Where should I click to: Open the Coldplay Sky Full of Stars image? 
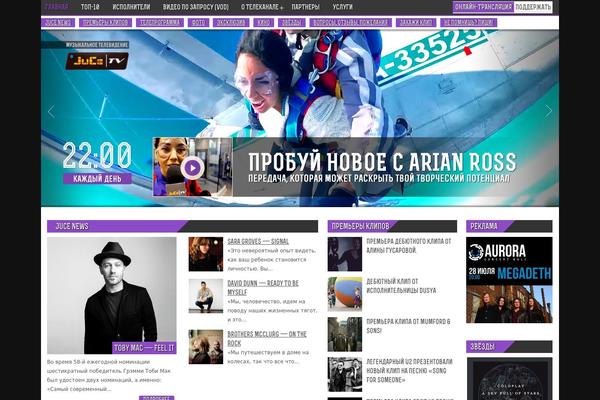(x=510, y=379)
